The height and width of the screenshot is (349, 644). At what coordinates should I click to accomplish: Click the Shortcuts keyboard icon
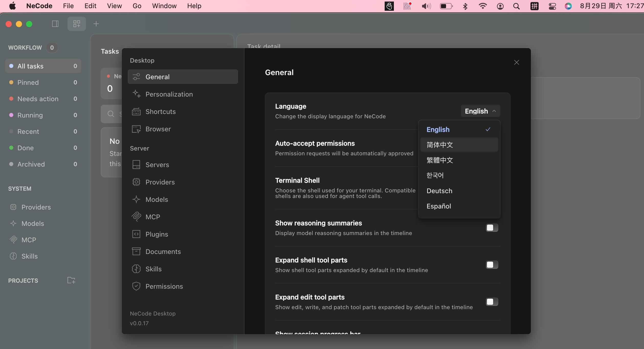point(136,111)
